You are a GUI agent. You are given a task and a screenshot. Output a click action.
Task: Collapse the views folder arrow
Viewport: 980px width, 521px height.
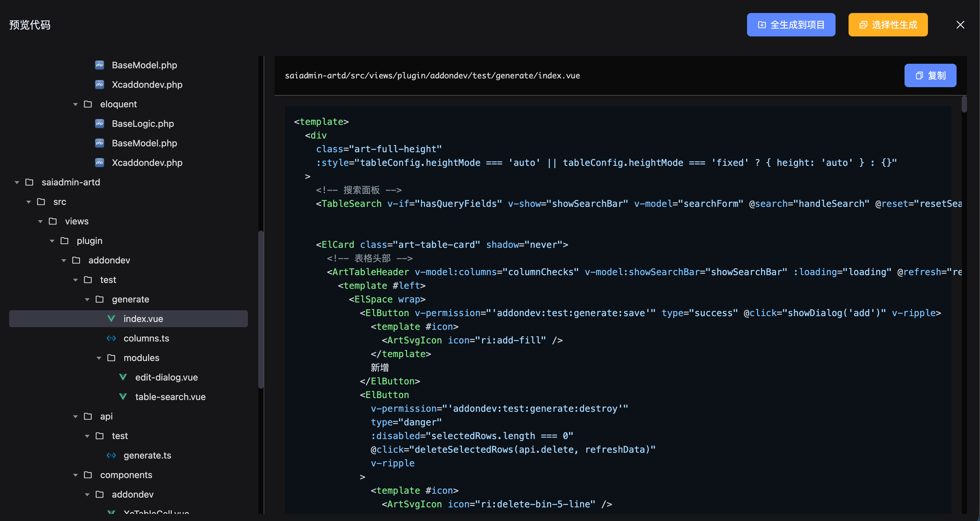coord(40,221)
